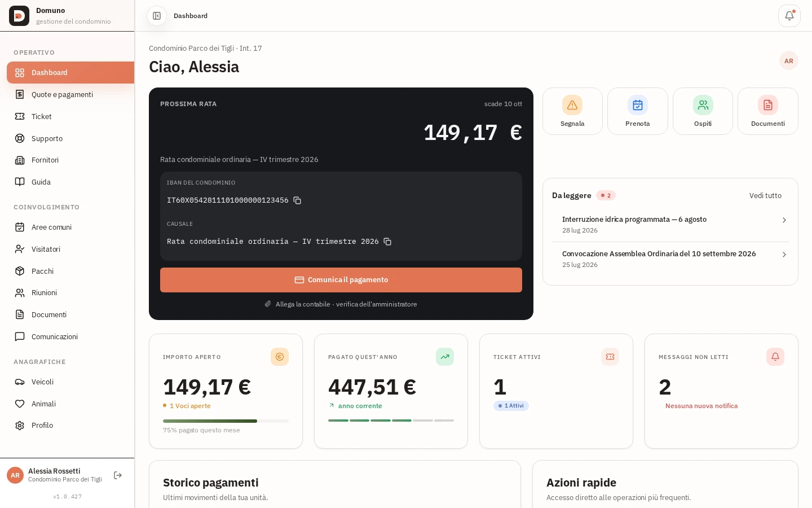Viewport: 812px width, 508px height.
Task: Go to Aree comuni section
Action: [70, 227]
